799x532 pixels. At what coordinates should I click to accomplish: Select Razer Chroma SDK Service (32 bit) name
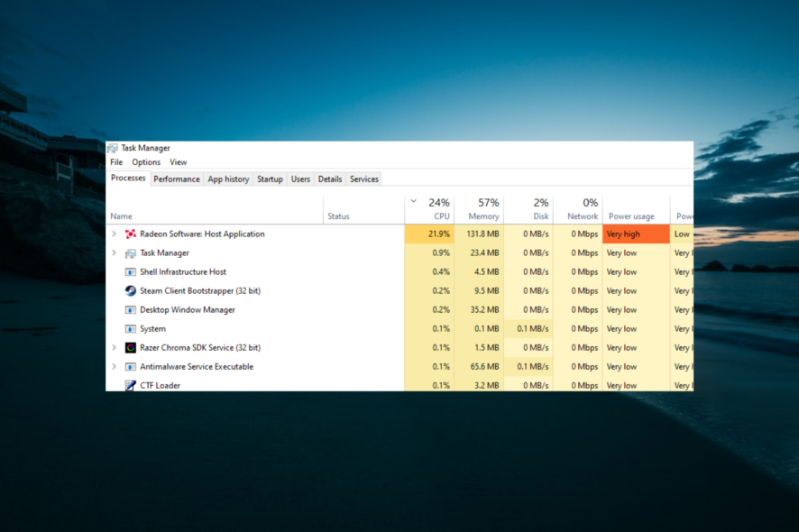[200, 347]
